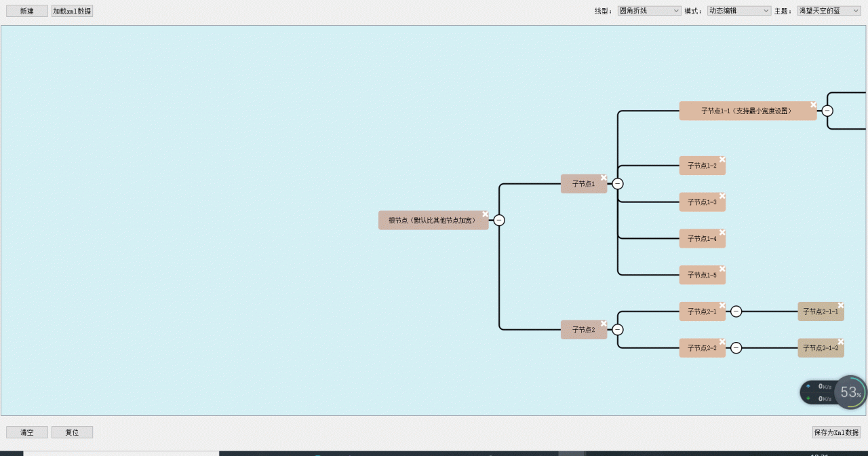Open the 模式 dropdown (动态编辑)
Viewport: 868px width, 456px height.
click(738, 11)
